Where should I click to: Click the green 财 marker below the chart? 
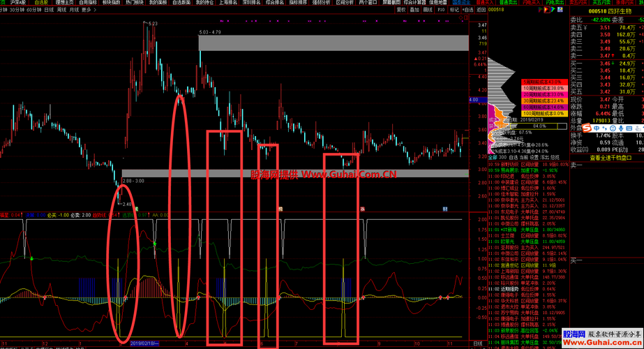pos(136,209)
